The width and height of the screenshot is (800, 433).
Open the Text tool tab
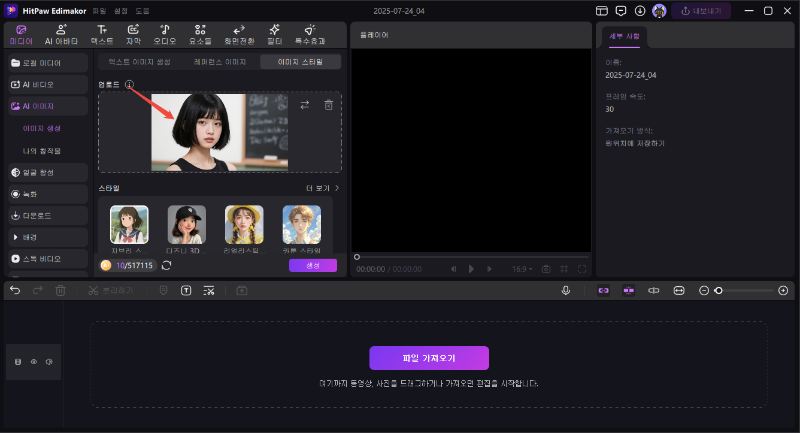click(102, 35)
